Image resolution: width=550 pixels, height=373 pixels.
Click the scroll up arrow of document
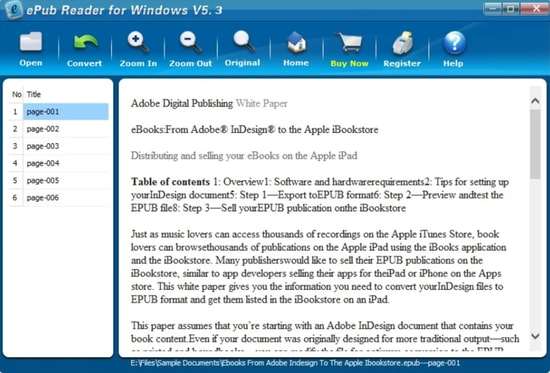click(535, 101)
